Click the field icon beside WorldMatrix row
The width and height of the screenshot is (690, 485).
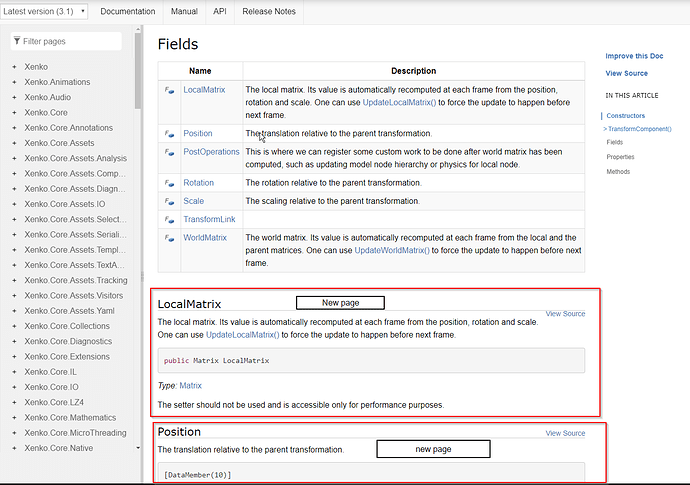[169, 238]
